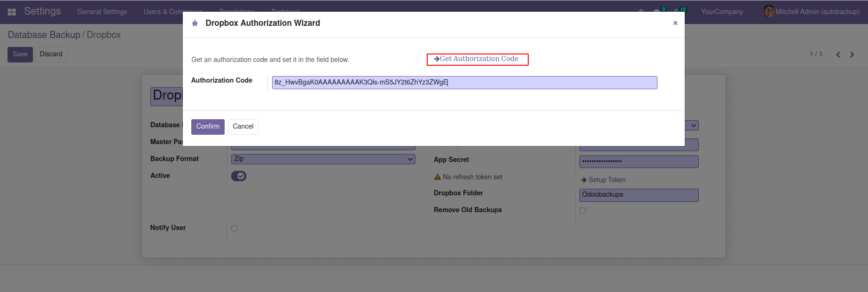Go to Database Backup breadcrumb
Image resolution: width=868 pixels, height=292 pixels.
44,35
